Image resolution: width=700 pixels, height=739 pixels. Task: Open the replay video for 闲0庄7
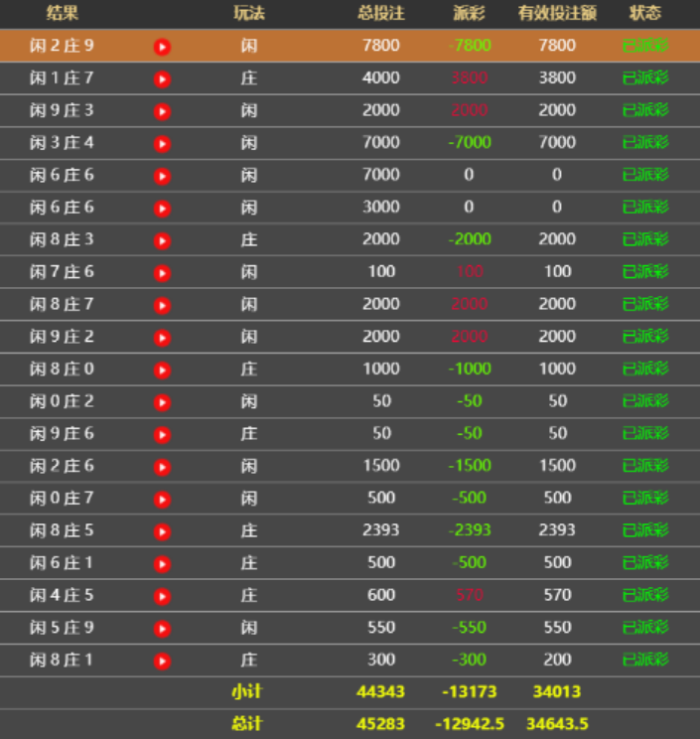click(x=162, y=499)
